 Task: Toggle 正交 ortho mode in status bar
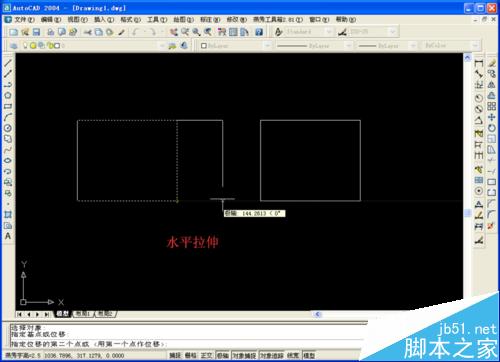point(207,355)
